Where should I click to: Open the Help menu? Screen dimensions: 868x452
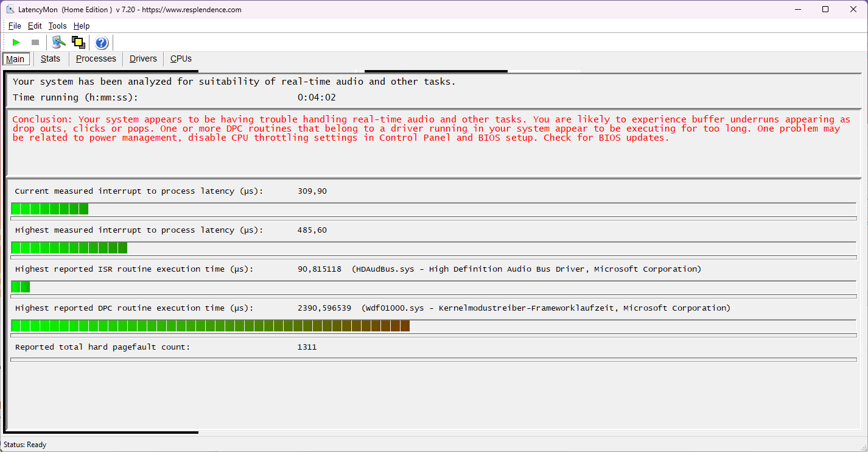coord(82,26)
